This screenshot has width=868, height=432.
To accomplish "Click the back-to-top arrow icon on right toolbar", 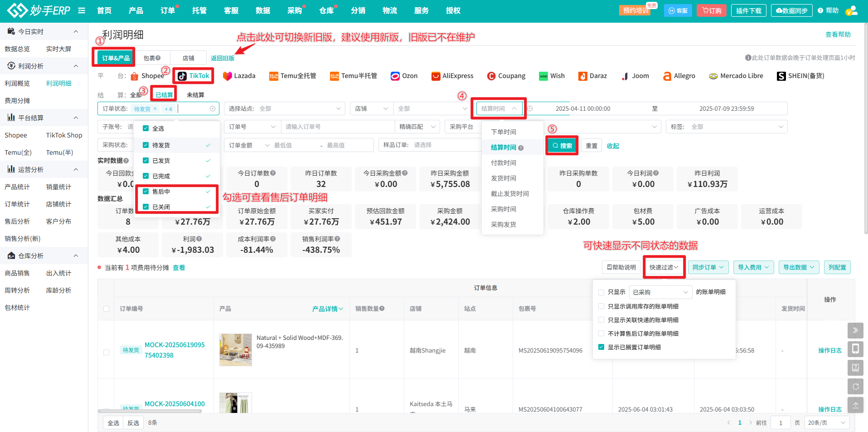I will (x=855, y=405).
